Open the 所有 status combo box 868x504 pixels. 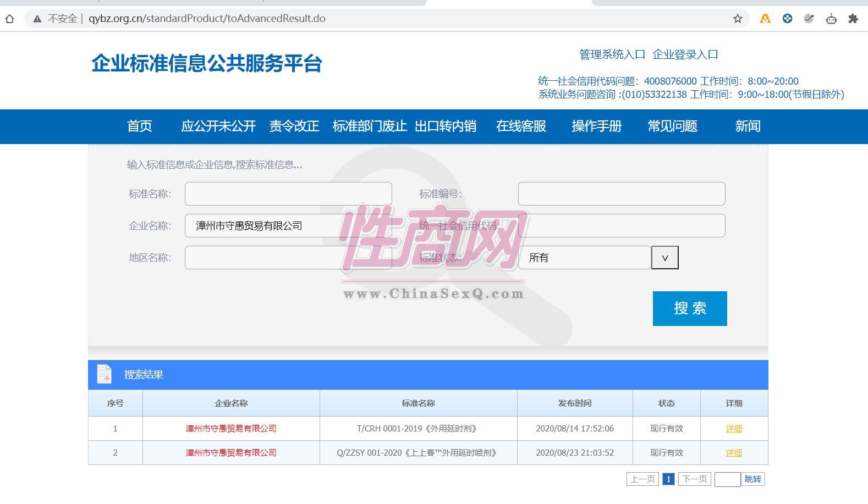(x=584, y=258)
